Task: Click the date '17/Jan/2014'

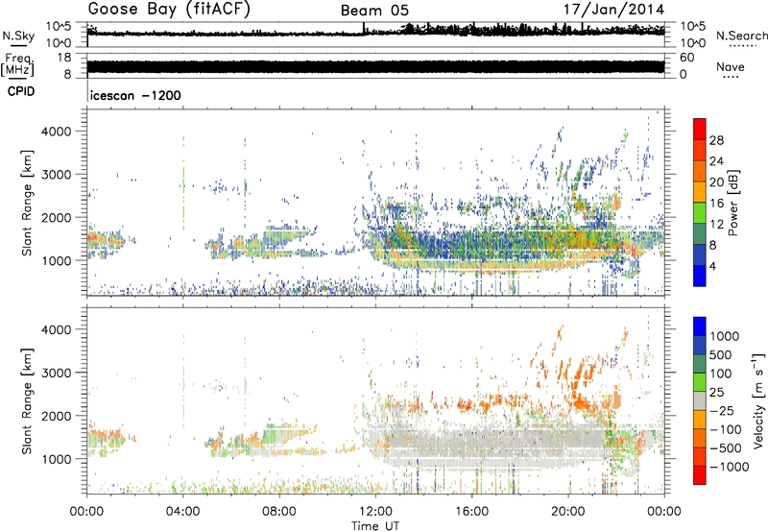Action: 613,10
